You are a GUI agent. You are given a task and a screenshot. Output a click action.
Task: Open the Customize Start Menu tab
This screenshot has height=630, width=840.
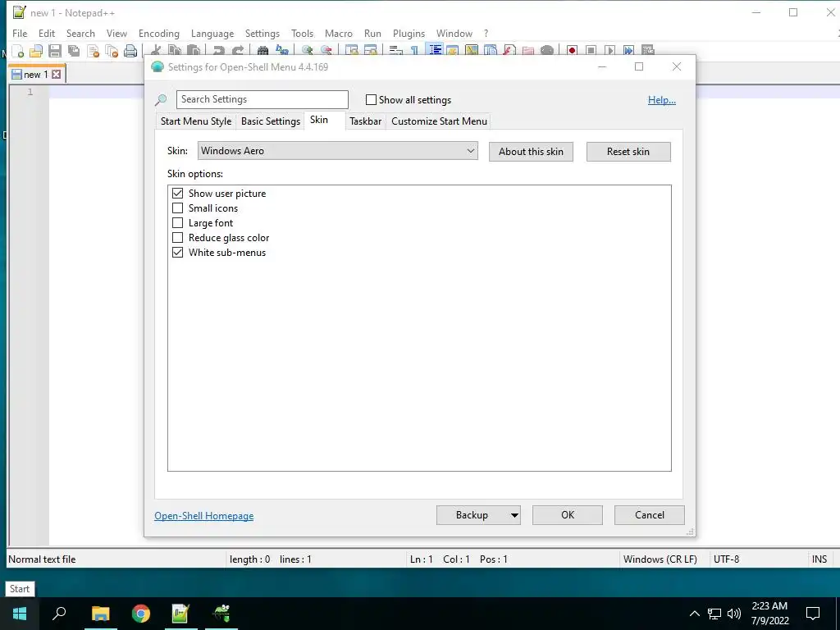tap(440, 121)
